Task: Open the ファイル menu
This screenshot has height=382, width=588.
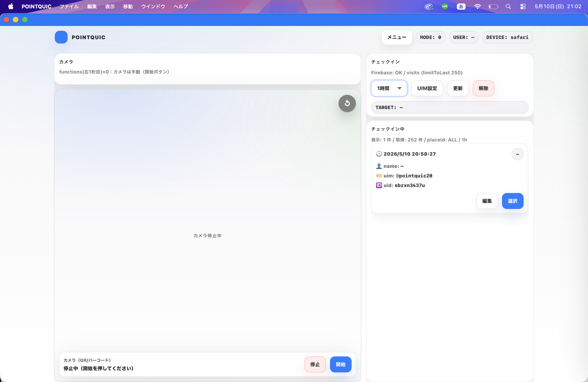Action: coord(69,6)
